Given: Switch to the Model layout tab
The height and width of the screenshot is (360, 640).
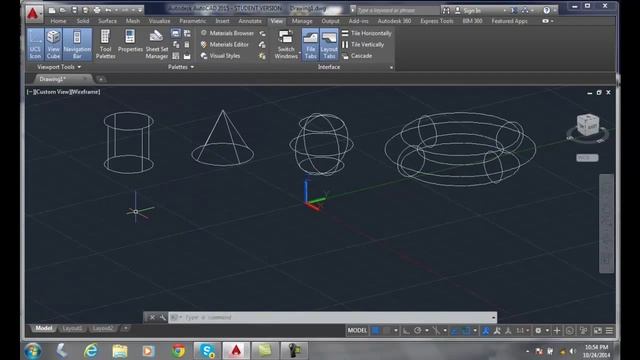Looking at the screenshot, I should tap(43, 328).
